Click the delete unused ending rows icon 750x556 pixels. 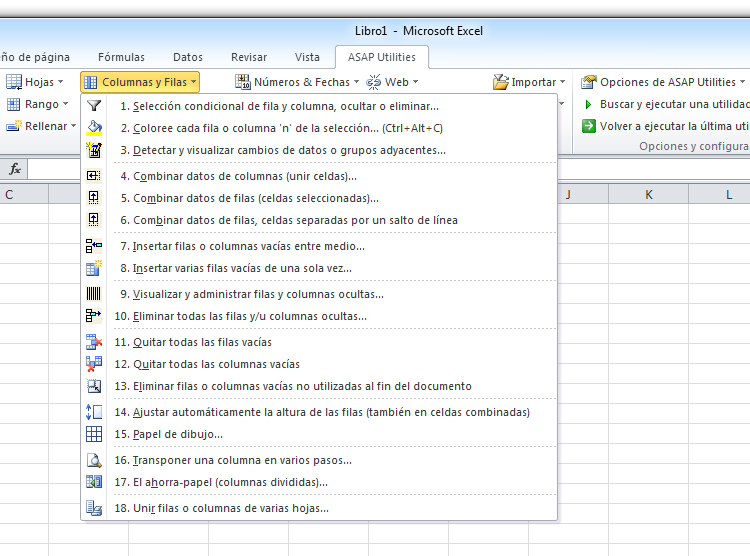[x=94, y=386]
